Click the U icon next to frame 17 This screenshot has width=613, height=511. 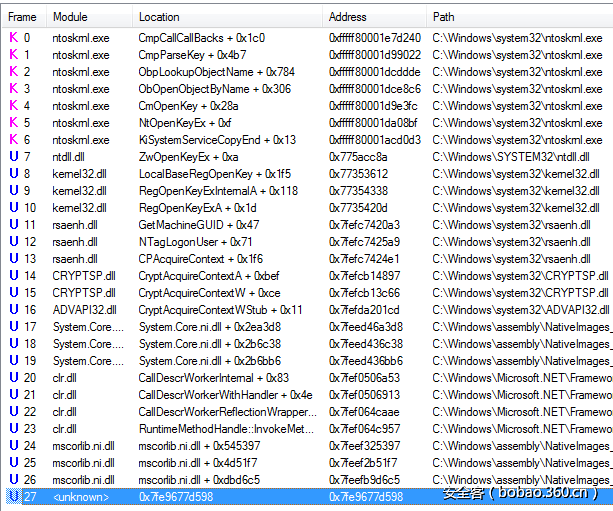pyautogui.click(x=14, y=327)
